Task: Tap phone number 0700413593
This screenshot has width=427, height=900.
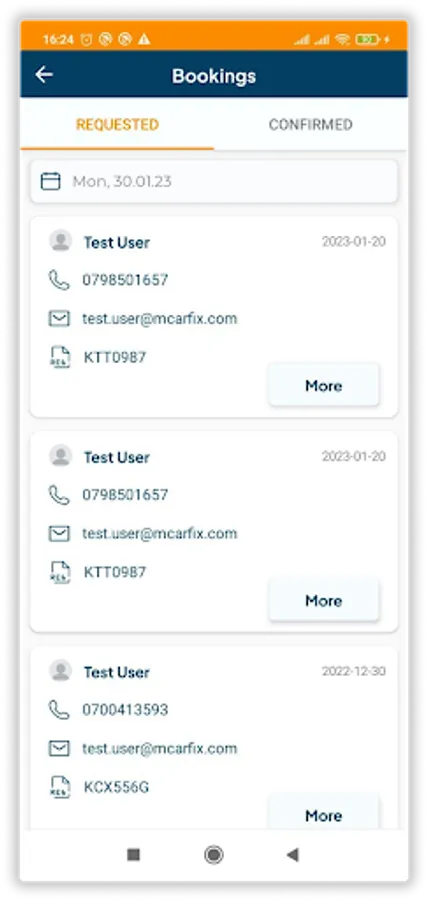Action: [x=125, y=710]
